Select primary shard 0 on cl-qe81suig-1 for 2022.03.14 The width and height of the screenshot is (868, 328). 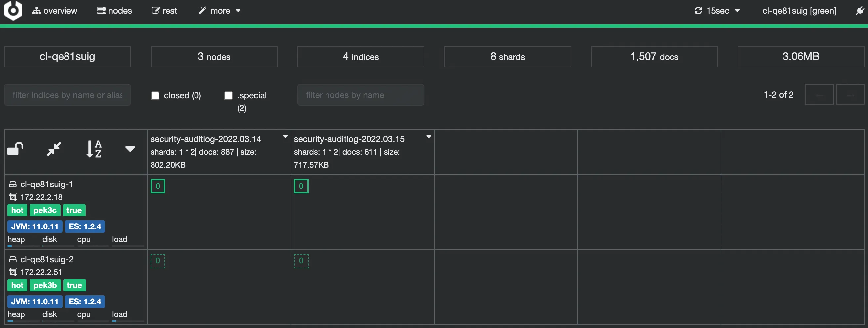coord(158,186)
